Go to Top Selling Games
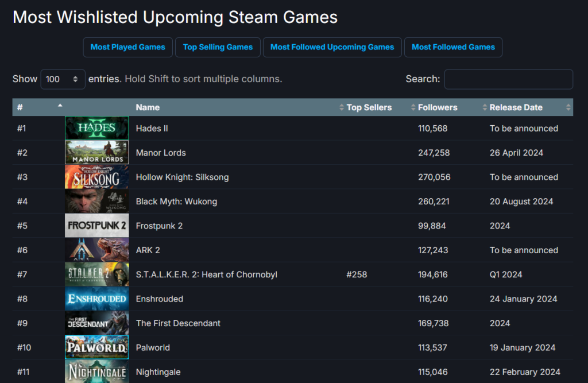Image resolution: width=588 pixels, height=383 pixels. click(x=218, y=47)
